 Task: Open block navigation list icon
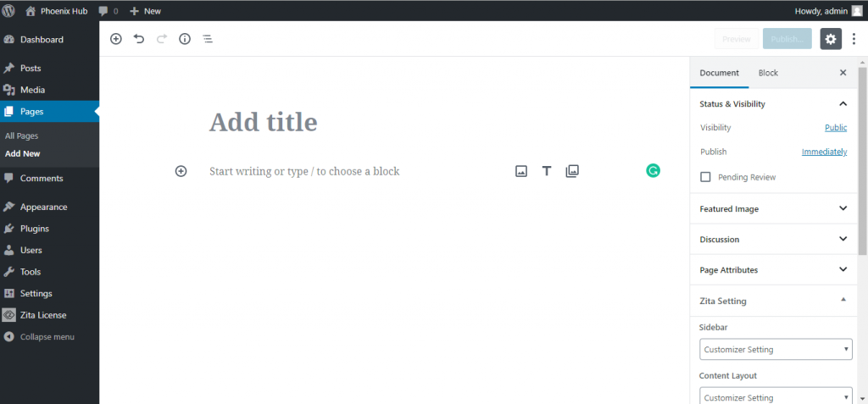208,39
